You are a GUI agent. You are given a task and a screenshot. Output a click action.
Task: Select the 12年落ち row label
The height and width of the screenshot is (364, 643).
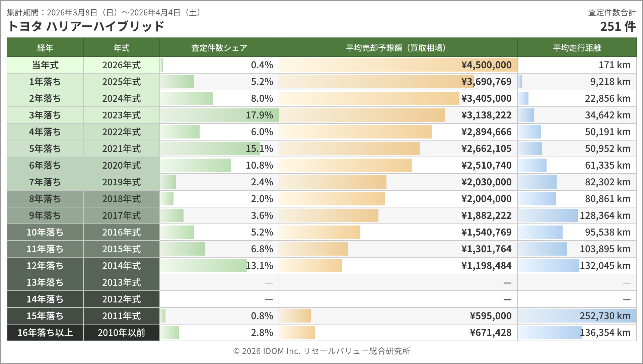pos(45,266)
